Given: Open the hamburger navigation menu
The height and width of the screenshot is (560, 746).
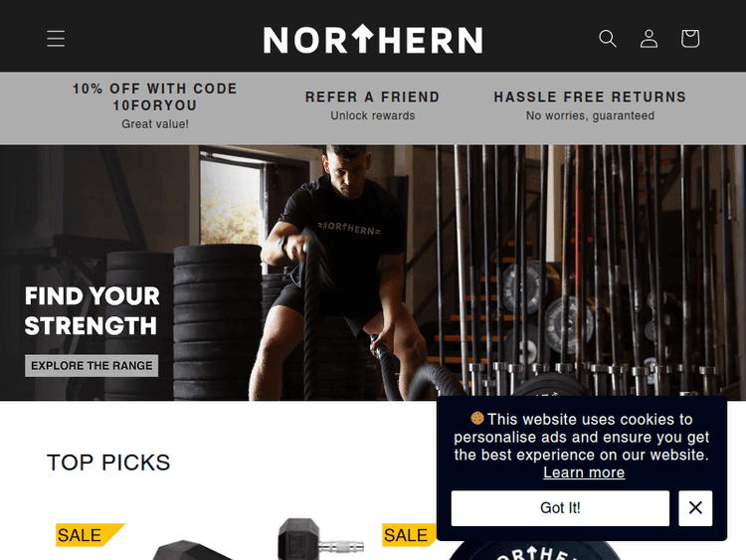Looking at the screenshot, I should [x=56, y=39].
